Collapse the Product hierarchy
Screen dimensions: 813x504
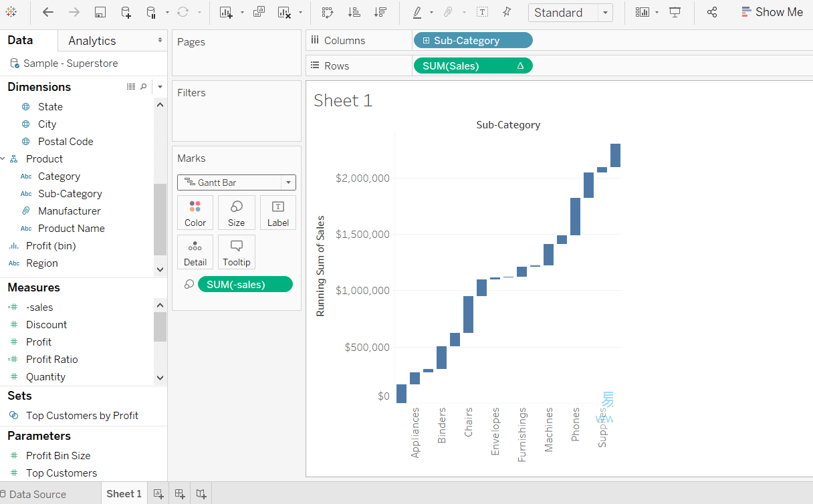(3, 159)
